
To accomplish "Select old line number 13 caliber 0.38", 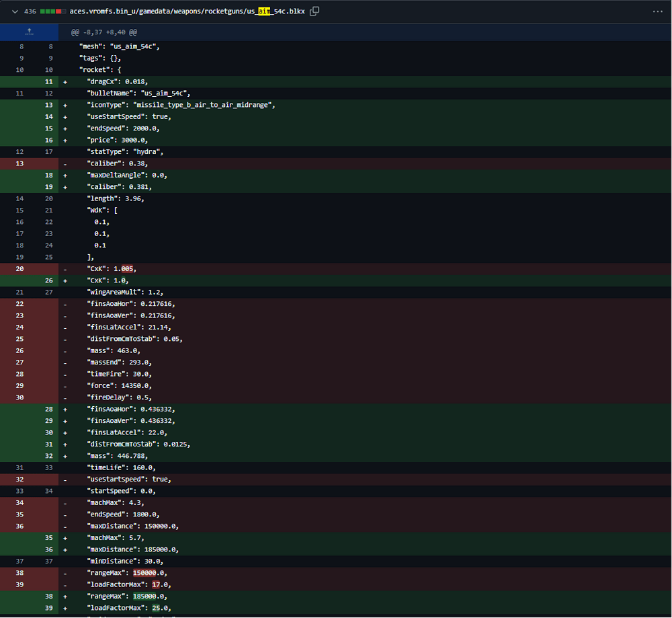I will [x=19, y=163].
